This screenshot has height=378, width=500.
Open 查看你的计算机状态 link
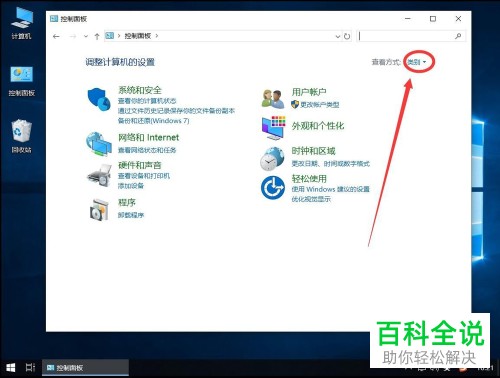(147, 101)
